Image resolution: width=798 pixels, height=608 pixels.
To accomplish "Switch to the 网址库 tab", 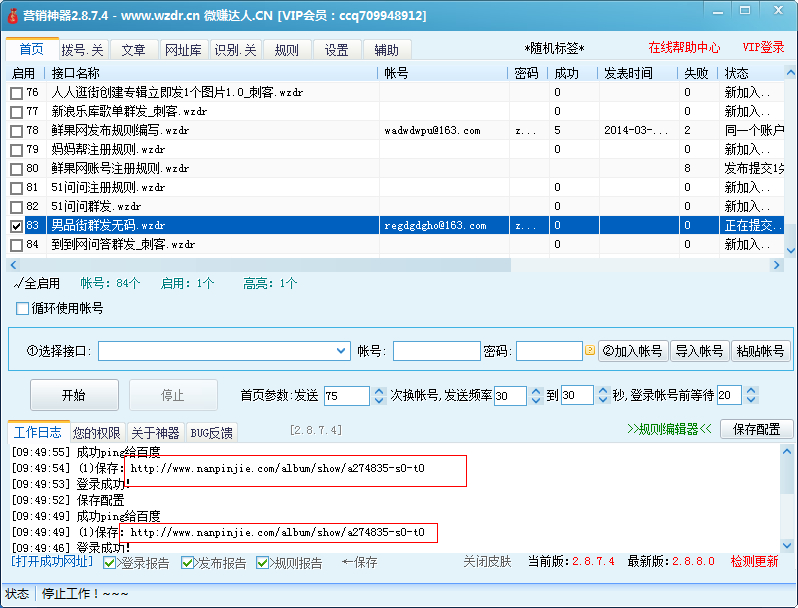I will tap(183, 50).
